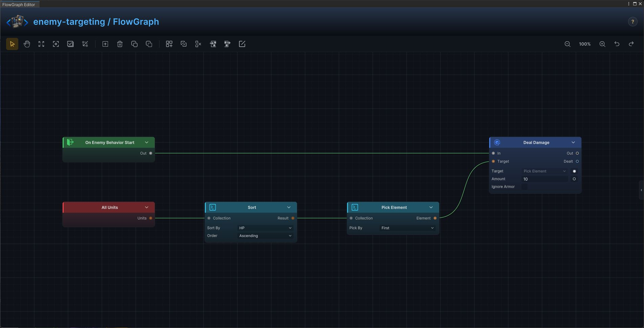Collapse the Deal Damage node
The image size is (644, 328).
573,142
